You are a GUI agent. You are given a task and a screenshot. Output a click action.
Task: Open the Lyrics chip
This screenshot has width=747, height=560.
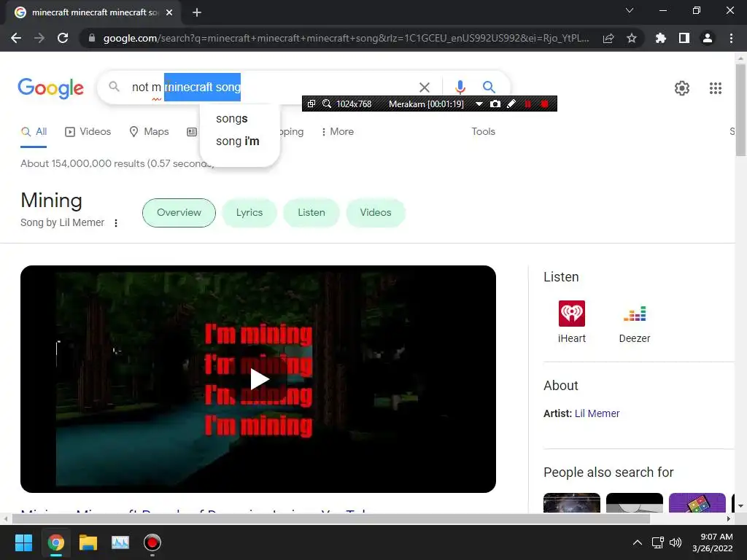click(249, 213)
